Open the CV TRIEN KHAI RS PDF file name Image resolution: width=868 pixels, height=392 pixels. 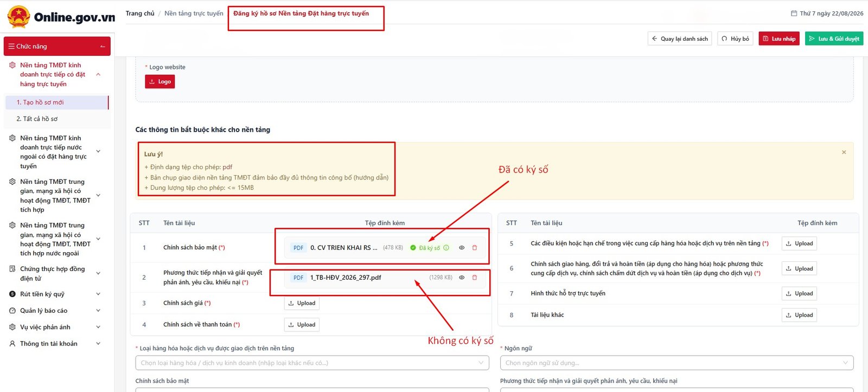coord(344,248)
